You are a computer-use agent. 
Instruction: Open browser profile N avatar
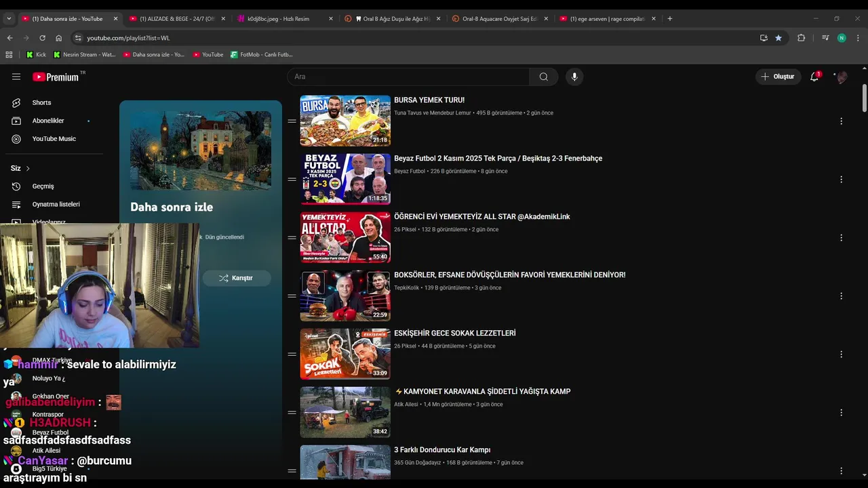coord(842,38)
